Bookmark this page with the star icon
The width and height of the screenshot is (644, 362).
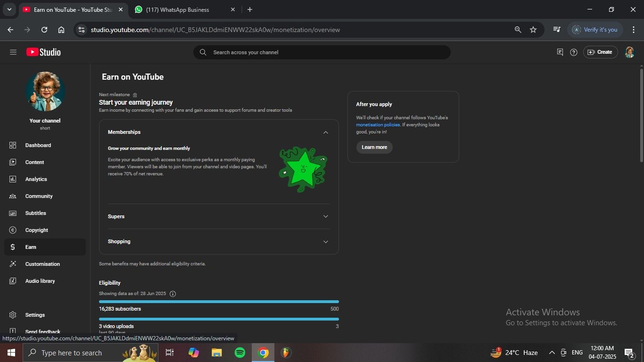pos(533,30)
